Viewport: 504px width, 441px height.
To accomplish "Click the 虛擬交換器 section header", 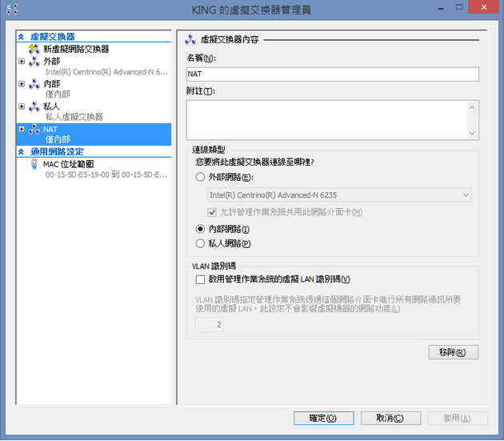I will pos(53,37).
